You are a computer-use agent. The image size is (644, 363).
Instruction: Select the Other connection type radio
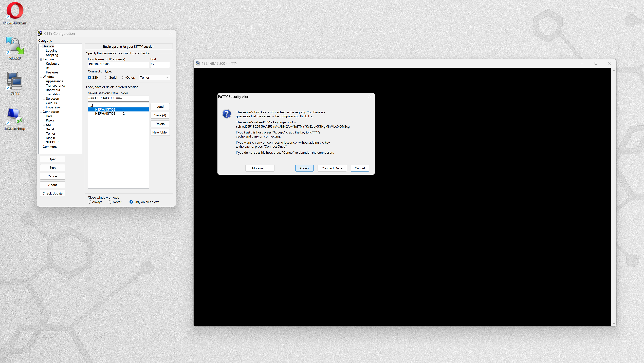(x=124, y=78)
